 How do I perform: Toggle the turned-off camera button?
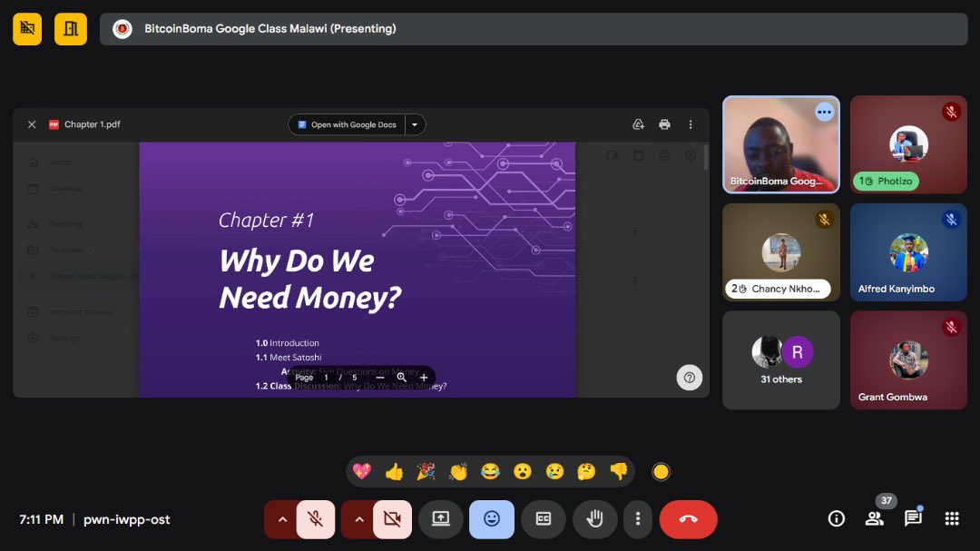[393, 519]
